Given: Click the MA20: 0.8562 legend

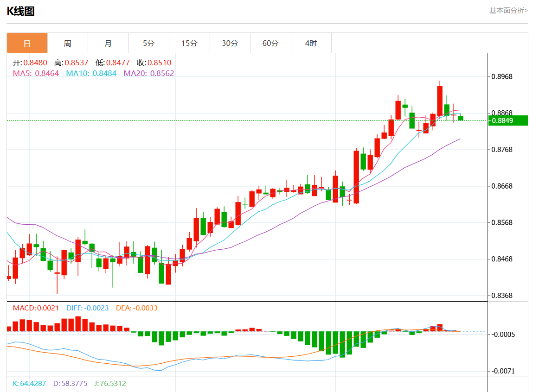Looking at the screenshot, I should coord(149,74).
